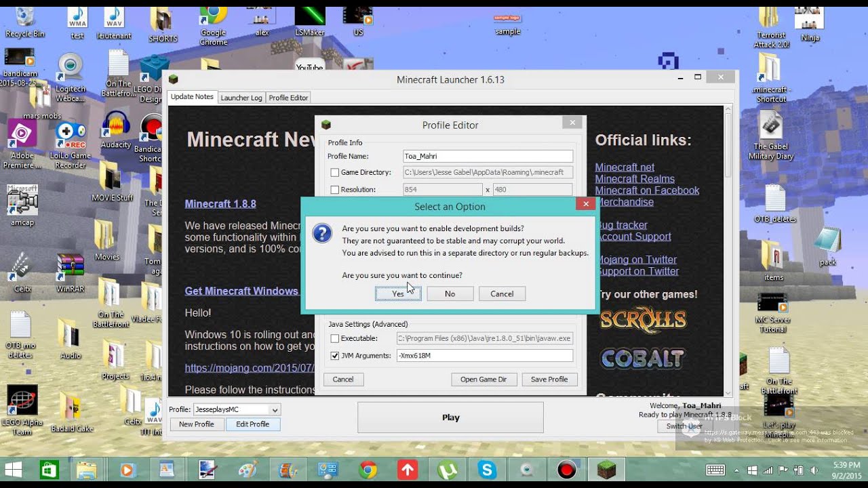Open the Account Support link
Screen dimensions: 868x488
635,237
